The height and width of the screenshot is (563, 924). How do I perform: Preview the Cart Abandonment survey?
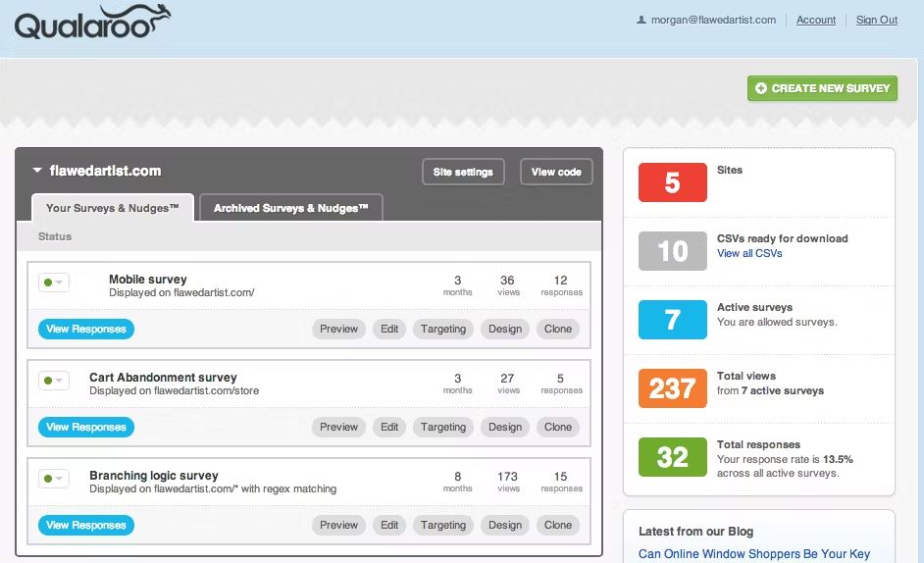coord(338,427)
